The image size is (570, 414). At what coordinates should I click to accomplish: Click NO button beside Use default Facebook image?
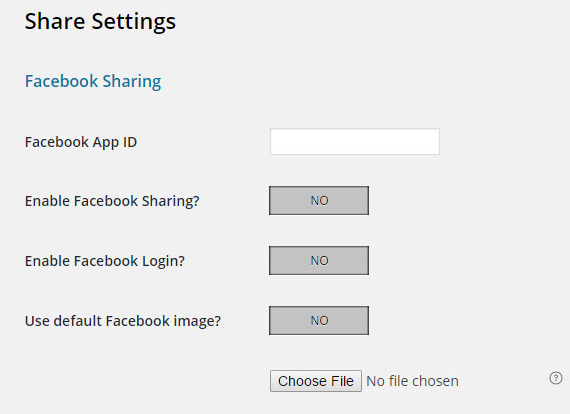319,321
